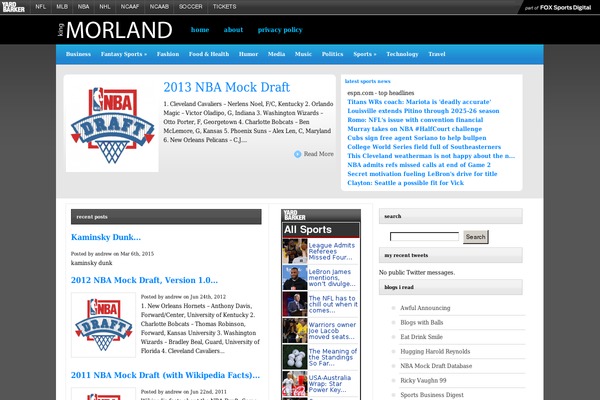Expand the Fantasy Sports dropdown menu
This screenshot has height=400, width=600.
coord(124,54)
